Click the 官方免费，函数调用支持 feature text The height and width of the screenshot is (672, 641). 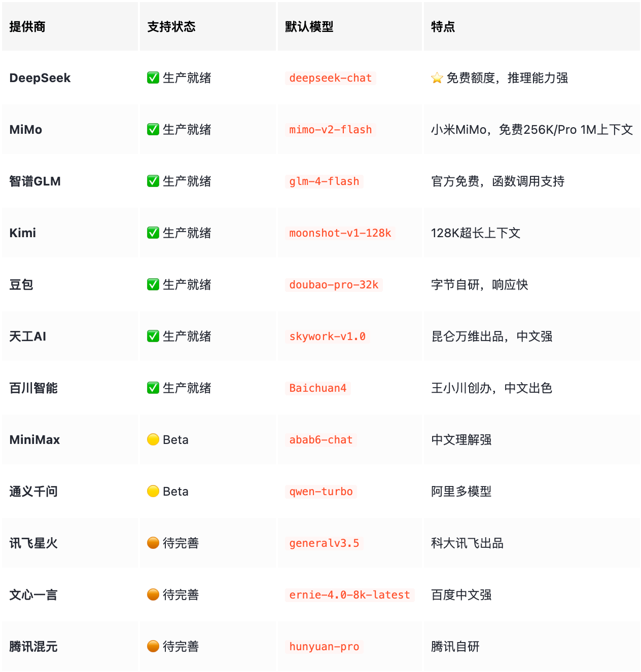click(x=498, y=181)
